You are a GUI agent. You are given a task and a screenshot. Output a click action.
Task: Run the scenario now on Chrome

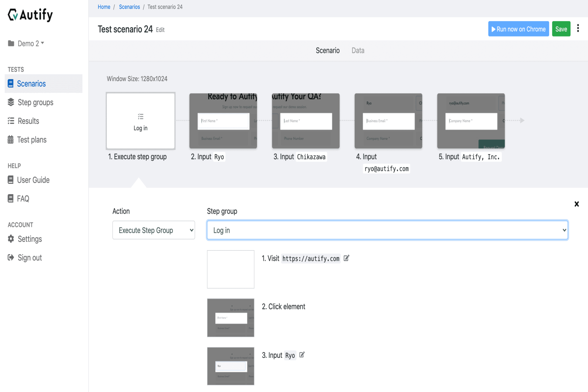(x=518, y=29)
